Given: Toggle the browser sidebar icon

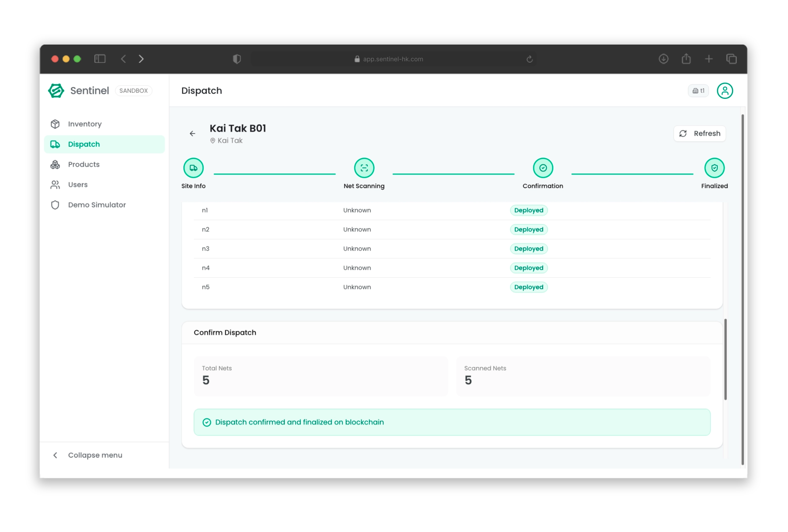Looking at the screenshot, I should coord(100,59).
